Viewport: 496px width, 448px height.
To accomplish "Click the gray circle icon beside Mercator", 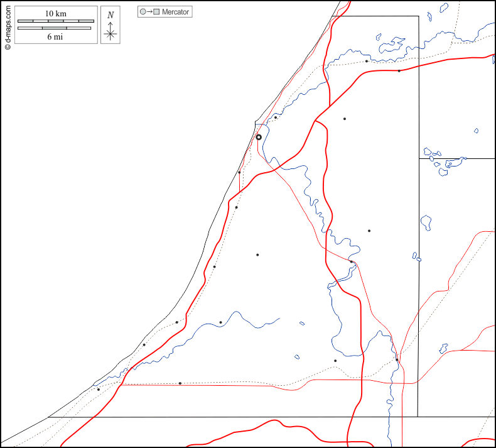I will 143,12.
